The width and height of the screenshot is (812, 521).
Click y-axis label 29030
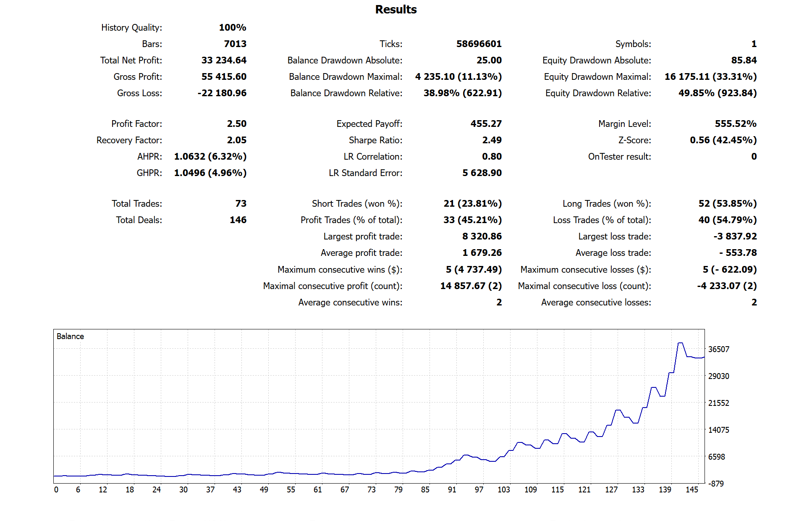(x=718, y=376)
